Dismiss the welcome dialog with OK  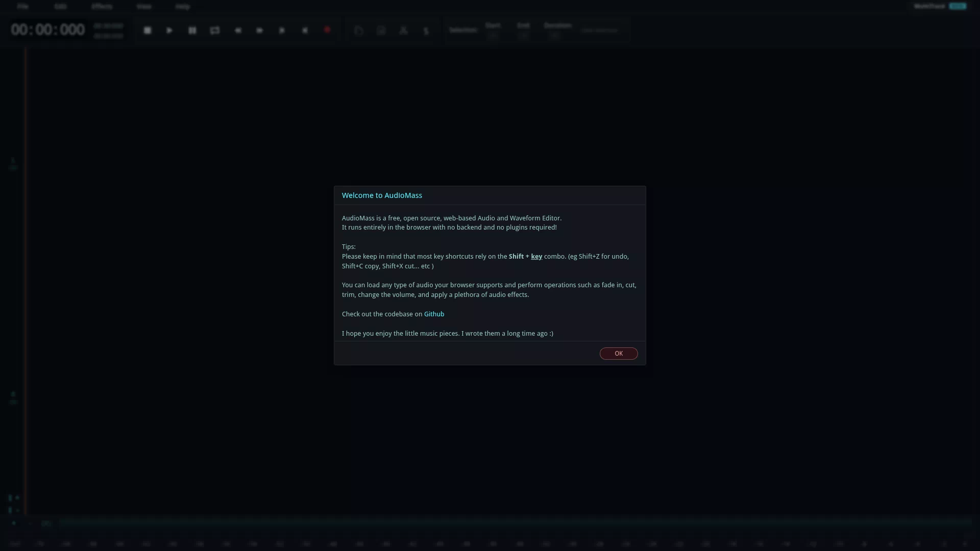pos(618,354)
